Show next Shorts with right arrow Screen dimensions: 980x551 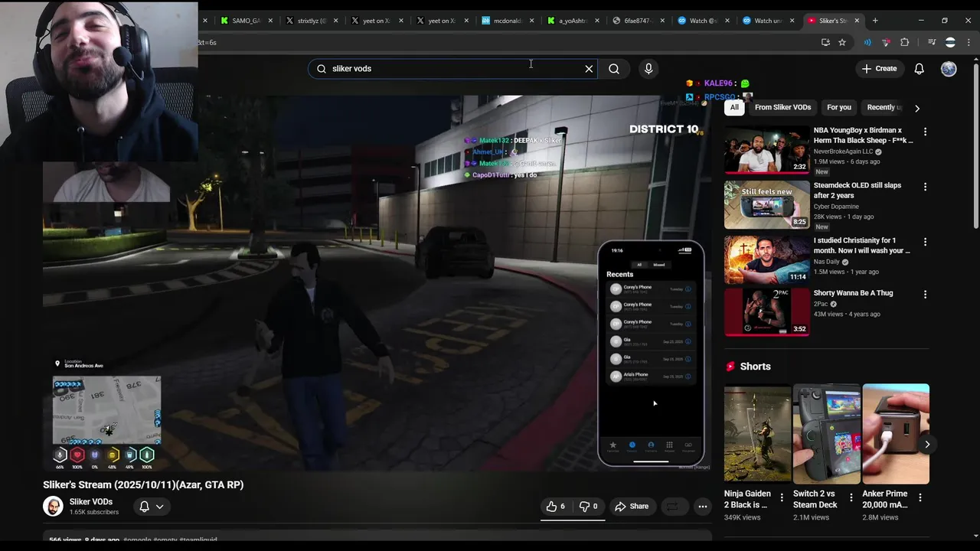pos(927,444)
